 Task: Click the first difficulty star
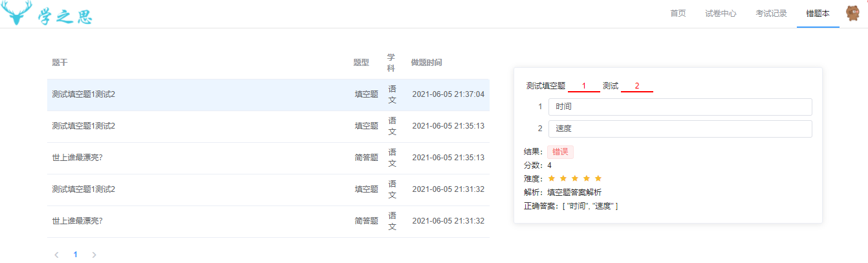(552, 178)
